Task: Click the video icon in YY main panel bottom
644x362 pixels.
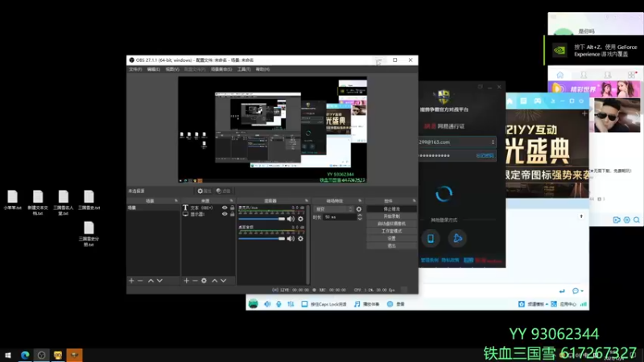Action: [617, 220]
